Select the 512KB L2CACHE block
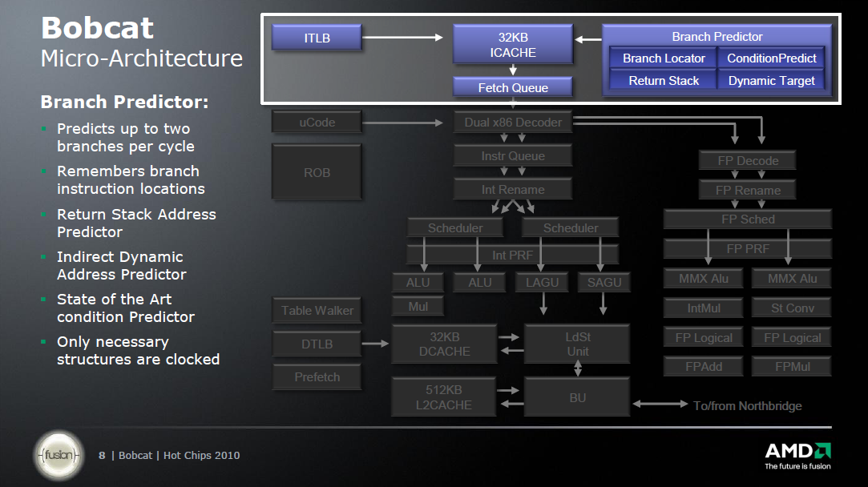The height and width of the screenshot is (487, 868). (443, 397)
